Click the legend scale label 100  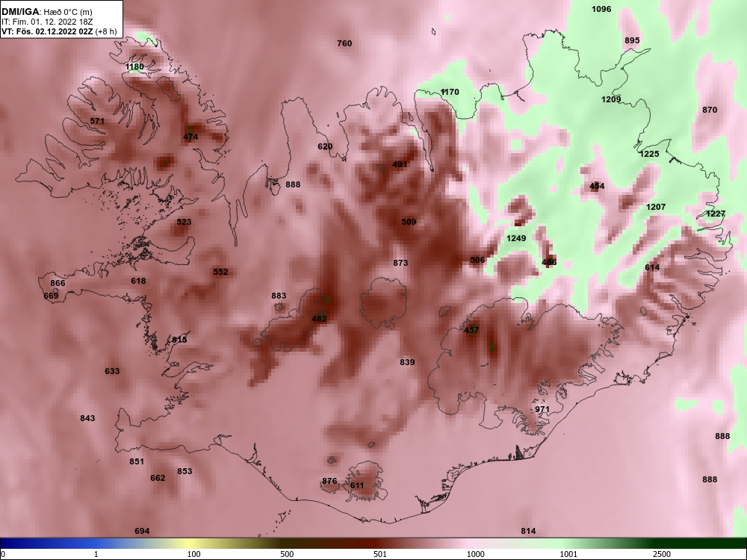click(x=194, y=554)
